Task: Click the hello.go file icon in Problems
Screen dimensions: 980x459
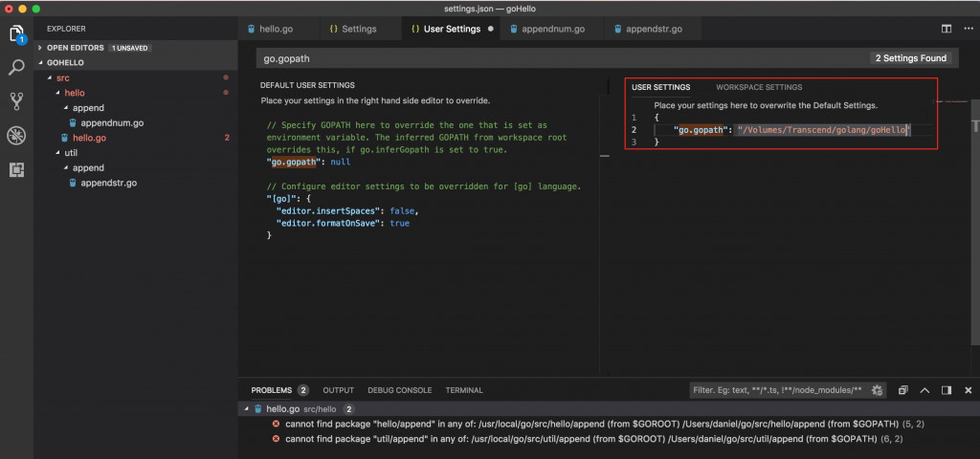Action: point(257,409)
